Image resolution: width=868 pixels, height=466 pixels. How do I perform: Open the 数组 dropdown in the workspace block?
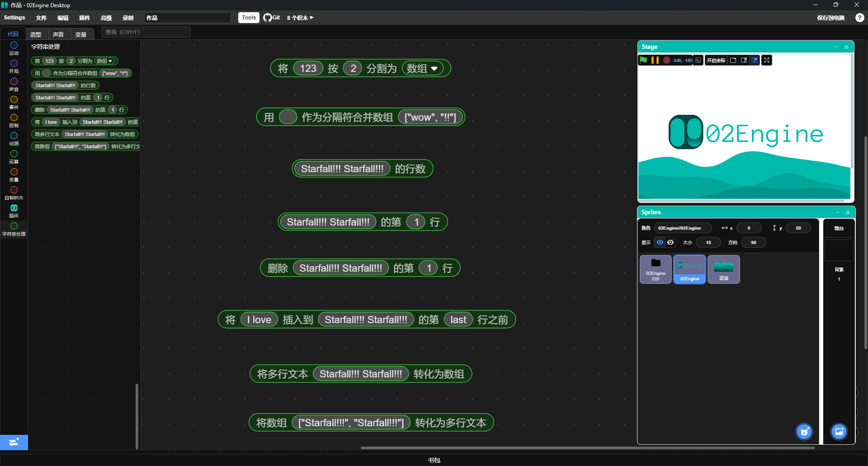click(x=434, y=69)
